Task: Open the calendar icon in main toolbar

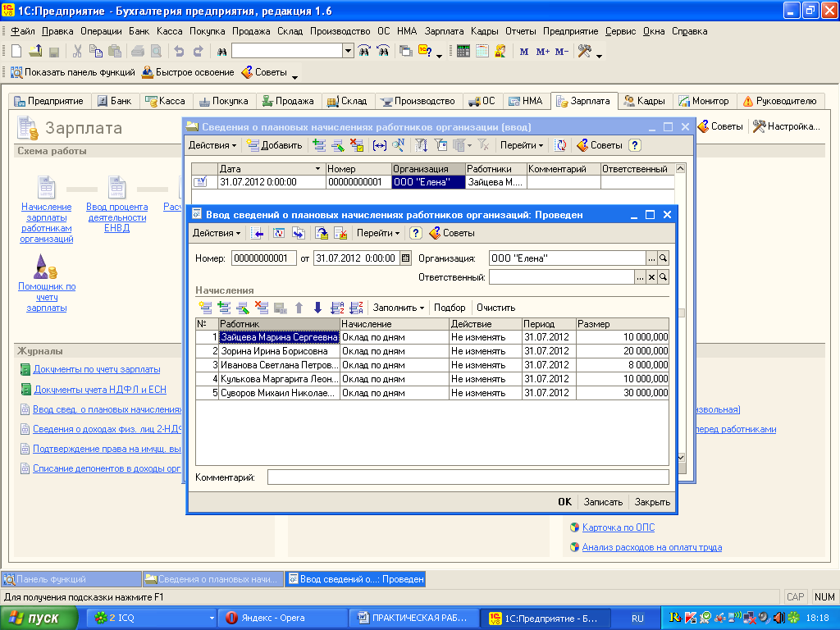Action: (482, 52)
